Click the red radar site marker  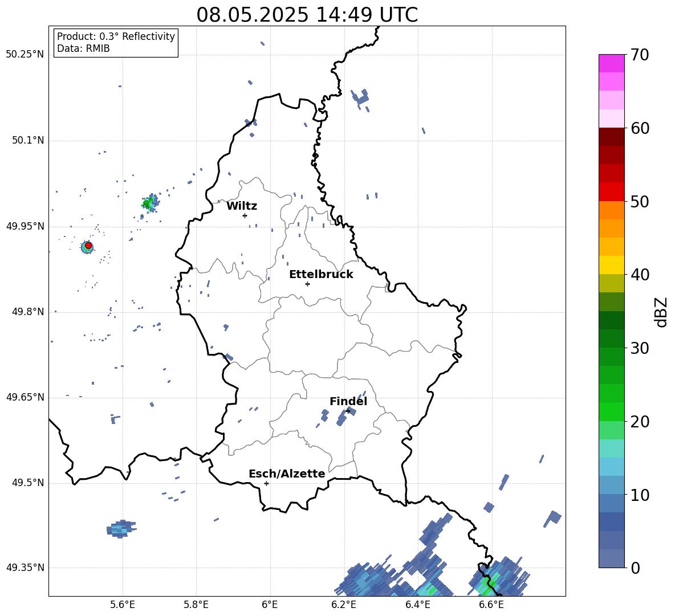(88, 246)
